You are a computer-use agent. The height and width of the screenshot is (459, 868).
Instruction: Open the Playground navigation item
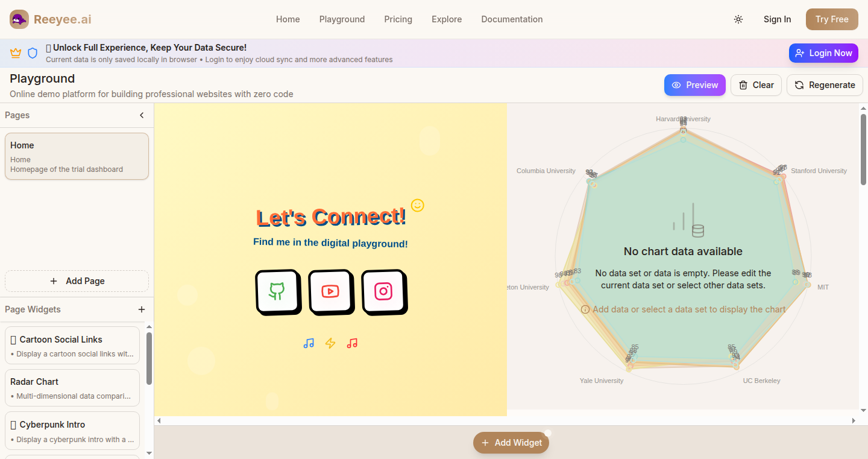coord(342,19)
